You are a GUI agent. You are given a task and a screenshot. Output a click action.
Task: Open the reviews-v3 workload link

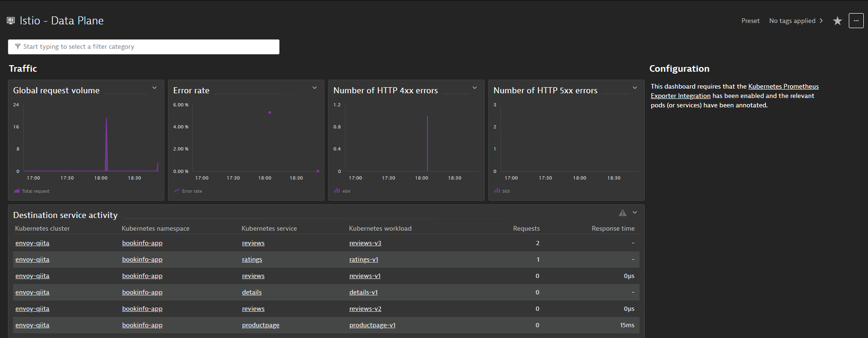tap(365, 243)
